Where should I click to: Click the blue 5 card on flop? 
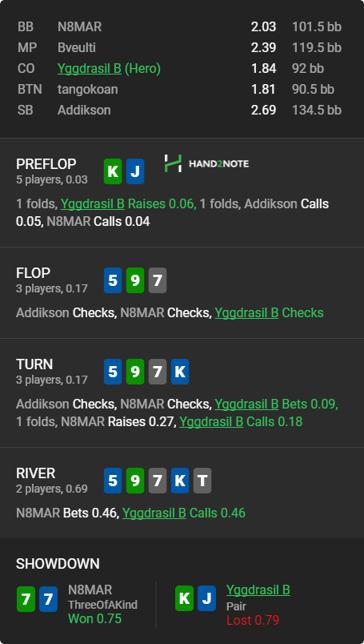coord(113,280)
